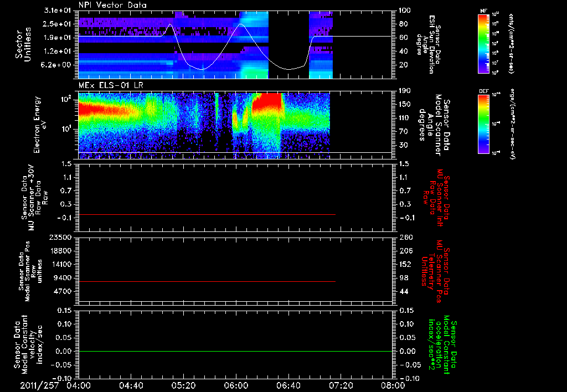The height and width of the screenshot is (392, 567).
Task: Click the red line in MU Scanner +30V plot
Action: click(x=207, y=214)
